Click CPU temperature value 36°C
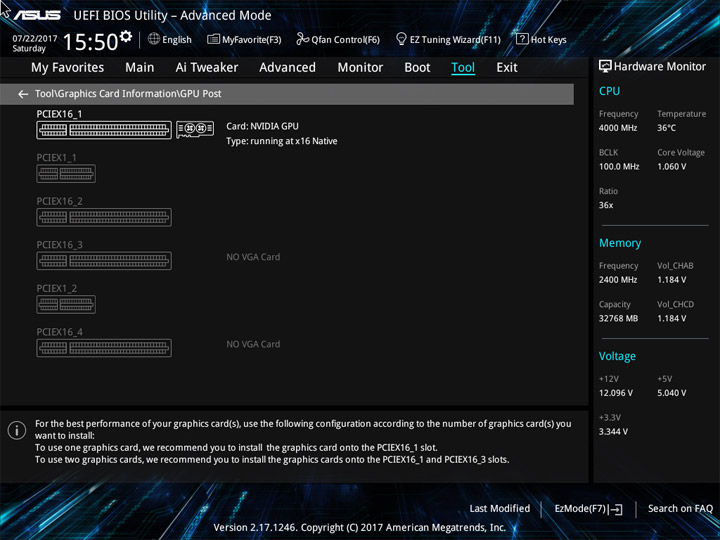Viewport: 720px width, 540px height. click(x=666, y=128)
